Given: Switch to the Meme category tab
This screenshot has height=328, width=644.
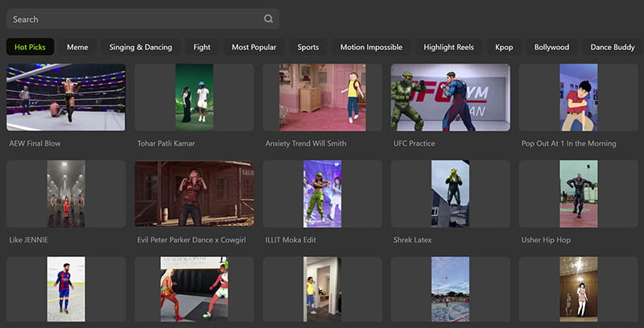Looking at the screenshot, I should [77, 48].
